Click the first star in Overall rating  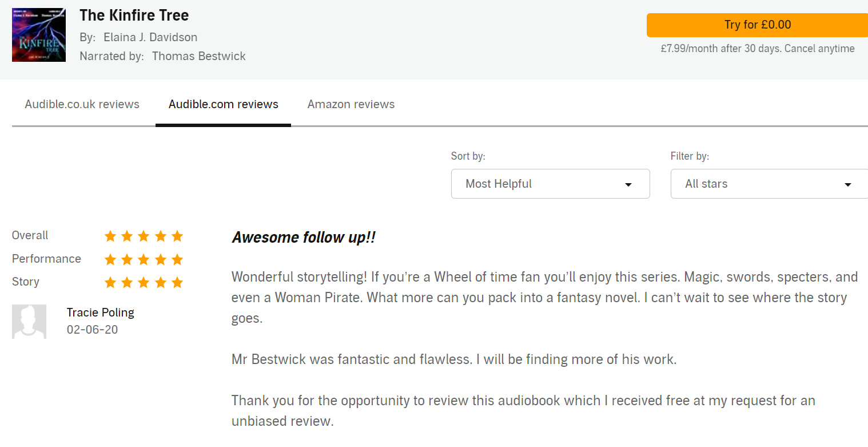(110, 236)
